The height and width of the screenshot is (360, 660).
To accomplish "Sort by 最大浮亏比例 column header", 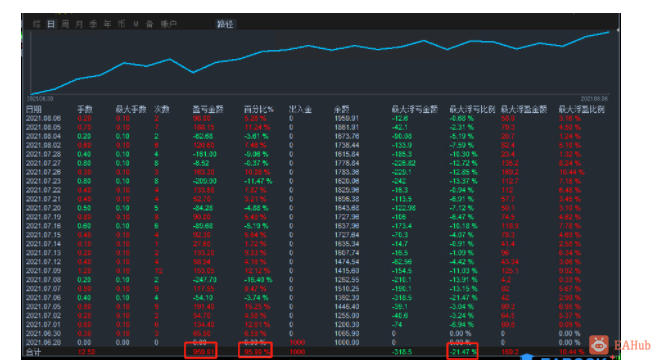I will point(472,109).
